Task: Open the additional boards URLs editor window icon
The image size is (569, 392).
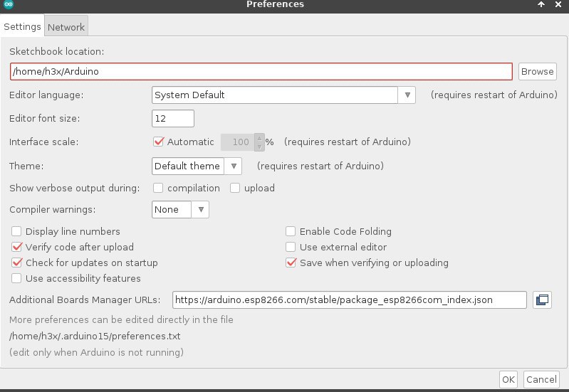Action: (x=542, y=300)
